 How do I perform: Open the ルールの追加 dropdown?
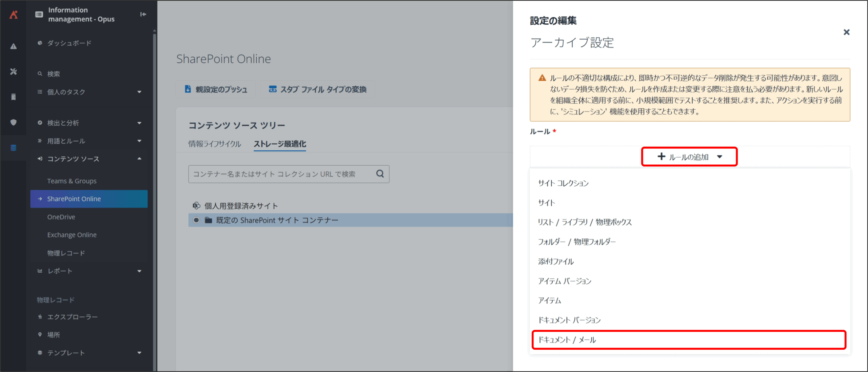coord(689,157)
